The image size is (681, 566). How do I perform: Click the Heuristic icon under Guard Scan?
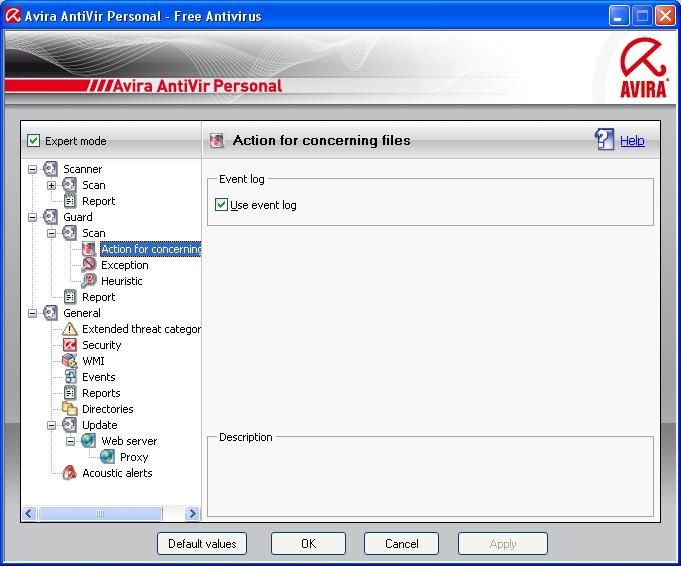point(89,281)
